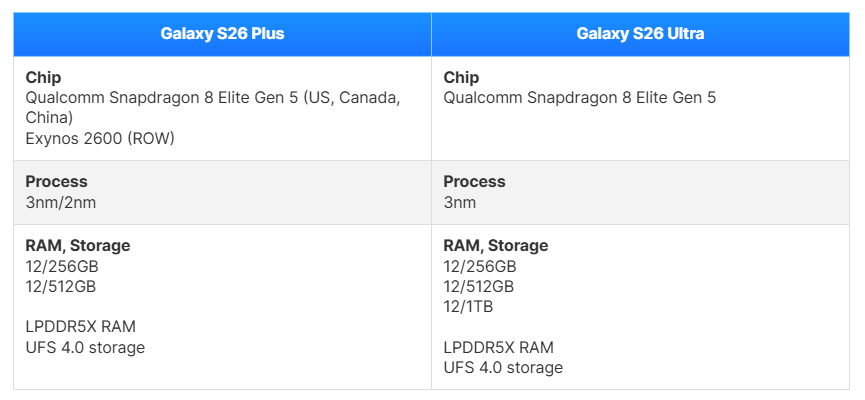
Task: Select the Chip label in the S26 Ultra column
Action: [461, 78]
